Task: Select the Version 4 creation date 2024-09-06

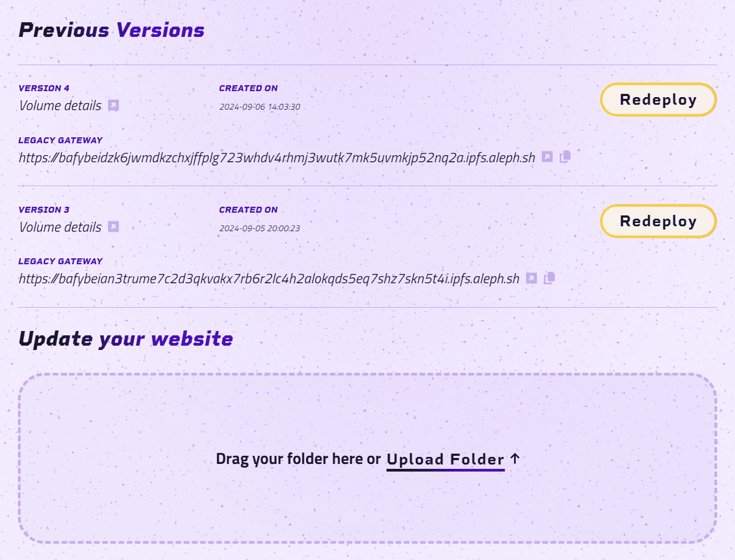Action: [x=261, y=106]
